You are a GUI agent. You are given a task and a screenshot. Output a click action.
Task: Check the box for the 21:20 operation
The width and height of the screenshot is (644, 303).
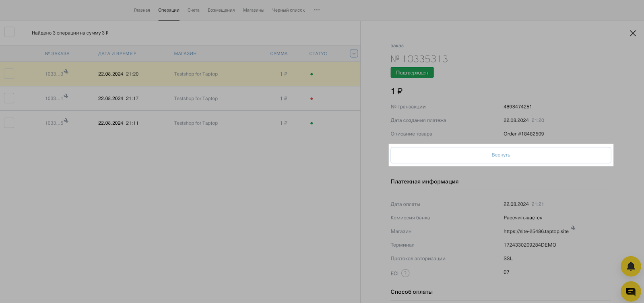(x=9, y=74)
